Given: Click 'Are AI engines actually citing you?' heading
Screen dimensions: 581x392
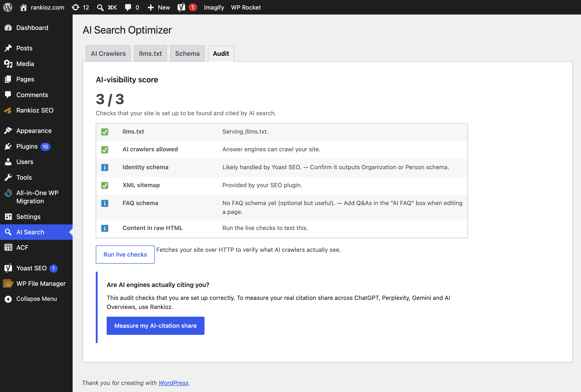Looking at the screenshot, I should click(158, 285).
